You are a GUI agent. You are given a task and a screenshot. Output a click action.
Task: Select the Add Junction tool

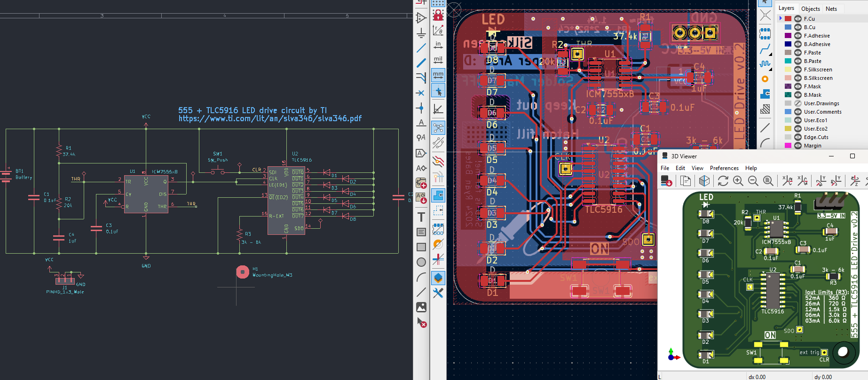click(421, 108)
